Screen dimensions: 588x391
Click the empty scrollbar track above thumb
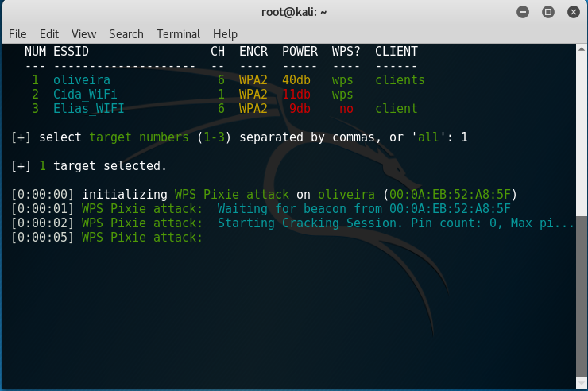click(x=582, y=135)
